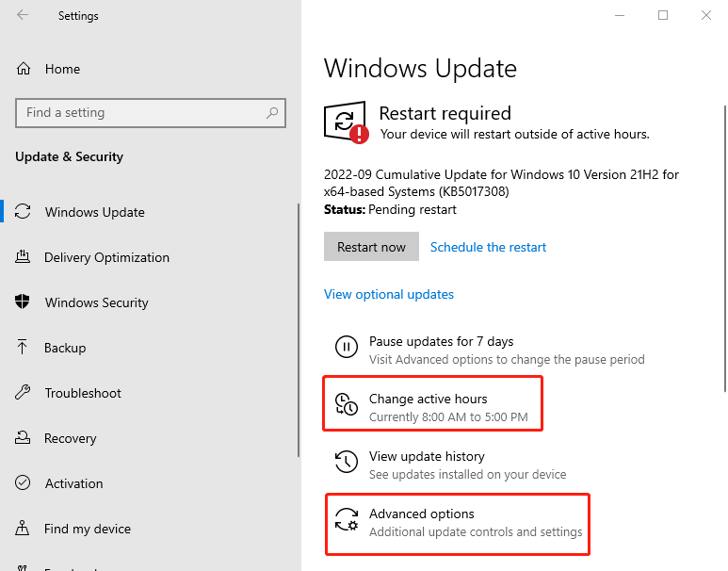The image size is (728, 571).
Task: Click the Troubleshoot wrench icon
Action: (23, 393)
